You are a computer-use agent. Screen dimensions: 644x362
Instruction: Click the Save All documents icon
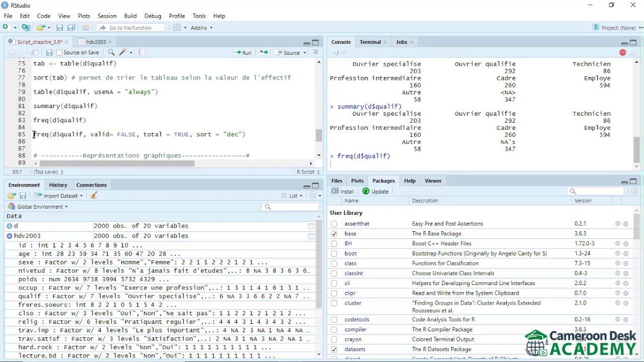tap(71, 28)
